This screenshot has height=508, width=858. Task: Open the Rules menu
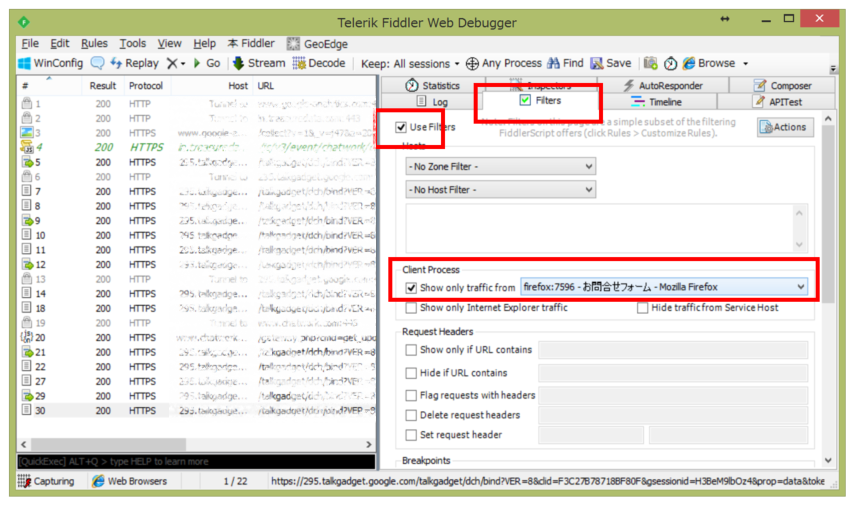(x=94, y=44)
